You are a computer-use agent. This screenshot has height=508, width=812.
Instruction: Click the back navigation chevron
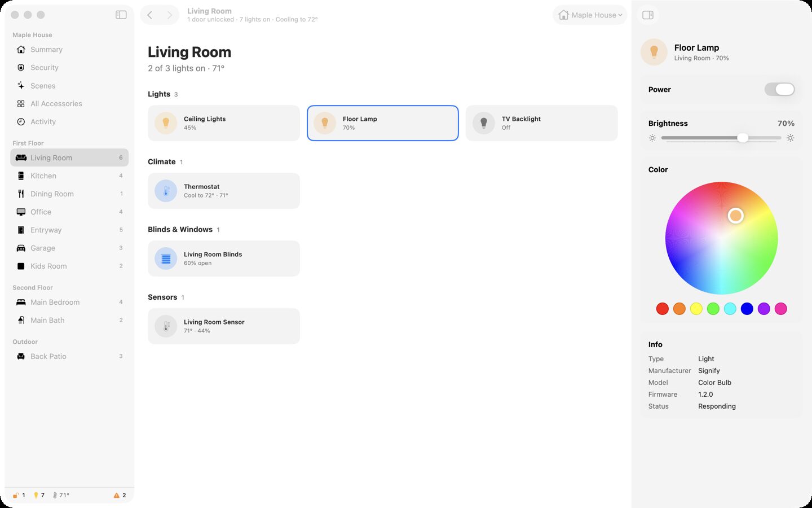coord(150,15)
